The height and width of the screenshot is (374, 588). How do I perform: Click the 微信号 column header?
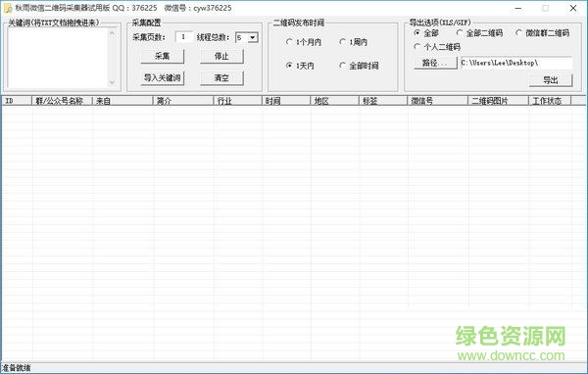click(438, 101)
